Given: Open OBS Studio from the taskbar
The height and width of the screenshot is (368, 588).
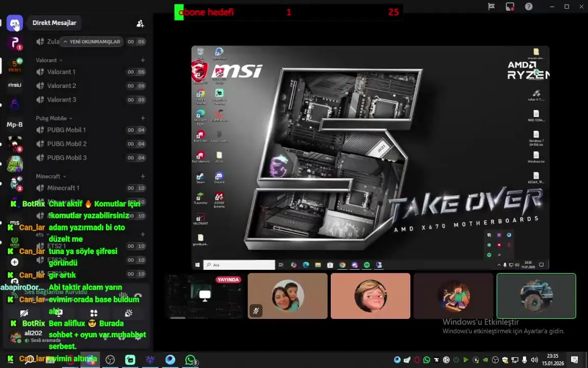Looking at the screenshot, I should (x=110, y=360).
